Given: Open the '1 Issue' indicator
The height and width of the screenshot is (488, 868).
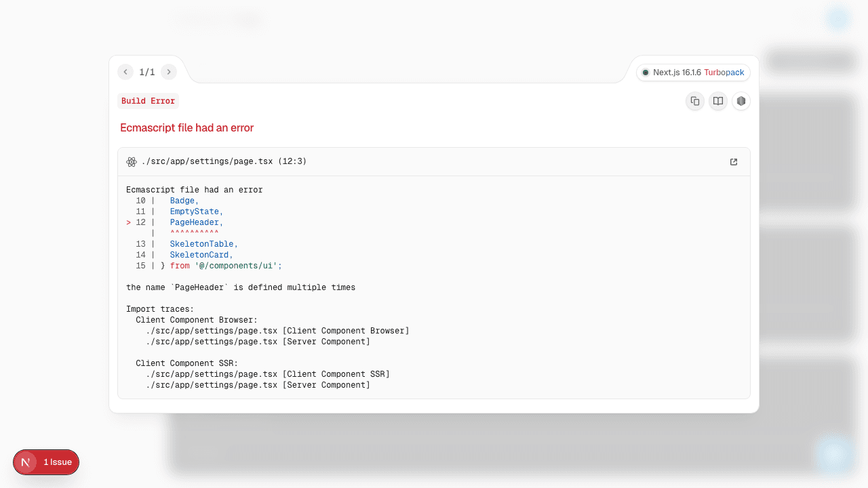Looking at the screenshot, I should [x=58, y=462].
